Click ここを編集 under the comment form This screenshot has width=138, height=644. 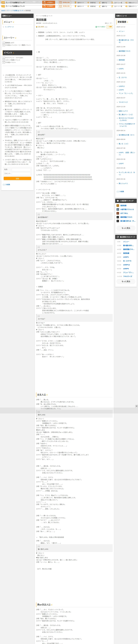click(6, 185)
